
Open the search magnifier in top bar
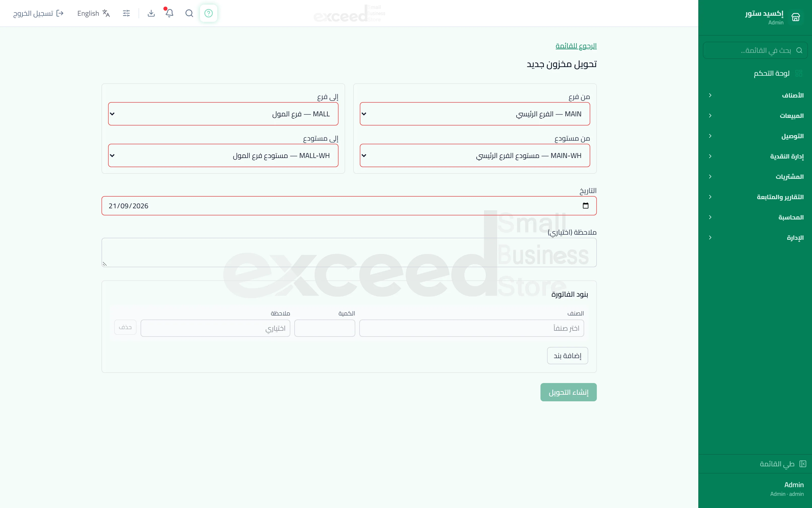pos(189,13)
